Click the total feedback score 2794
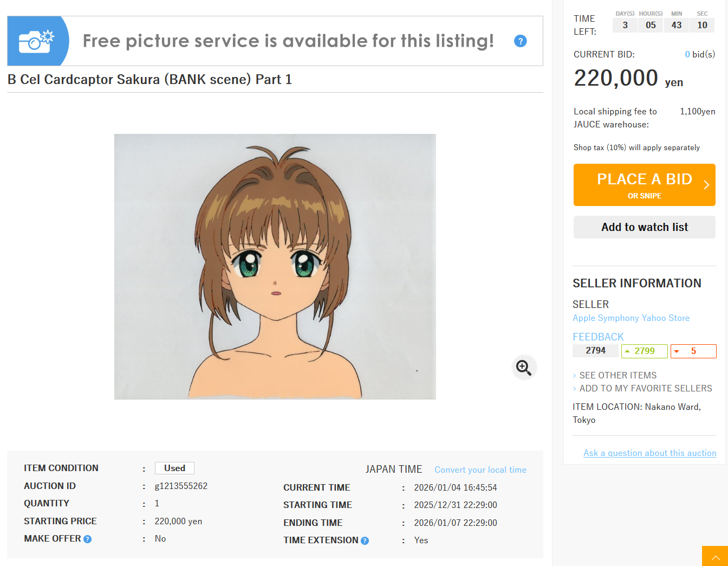 [595, 351]
